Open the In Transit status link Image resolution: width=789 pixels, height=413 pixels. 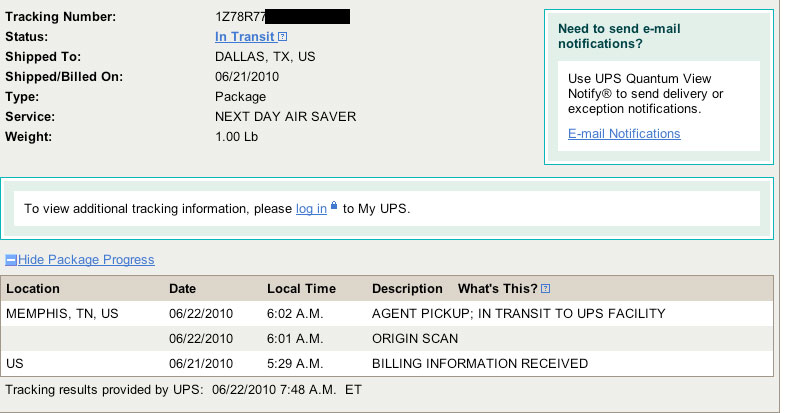(x=244, y=37)
